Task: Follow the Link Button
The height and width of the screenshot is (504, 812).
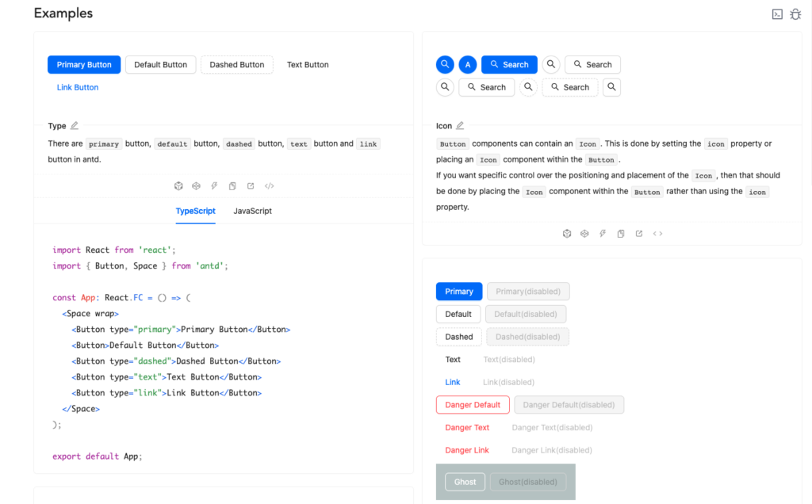Action: click(78, 87)
